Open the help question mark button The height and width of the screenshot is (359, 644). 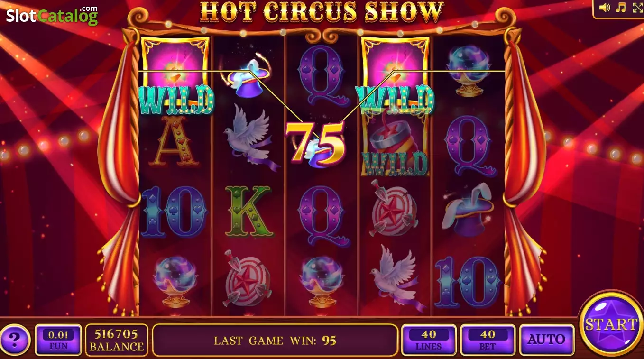(16, 339)
